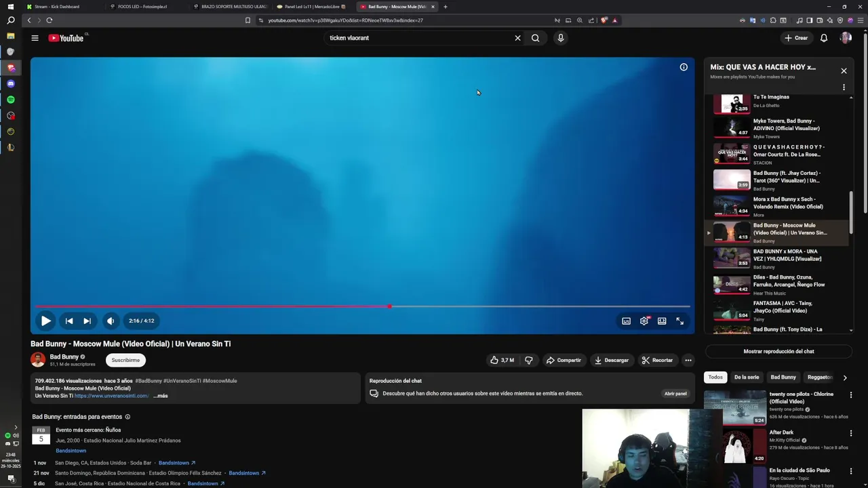868x488 pixels.
Task: Open the chat replay with Abrir panel
Action: tap(675, 393)
